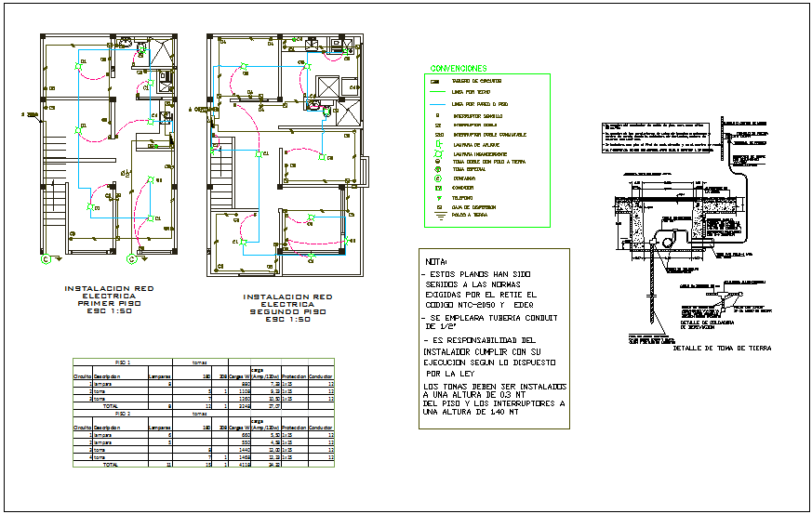Click the lámpara incandescente legend symbol

coord(439,153)
